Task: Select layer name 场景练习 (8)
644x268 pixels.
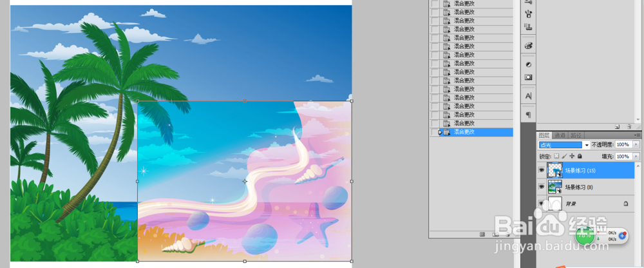Action: pos(579,187)
